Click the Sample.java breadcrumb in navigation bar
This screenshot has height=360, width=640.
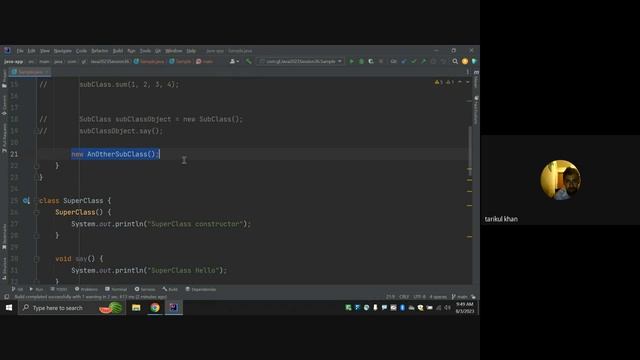149,62
